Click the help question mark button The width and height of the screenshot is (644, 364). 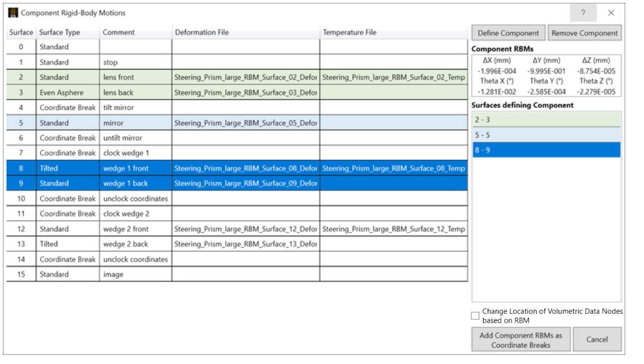pyautogui.click(x=583, y=12)
